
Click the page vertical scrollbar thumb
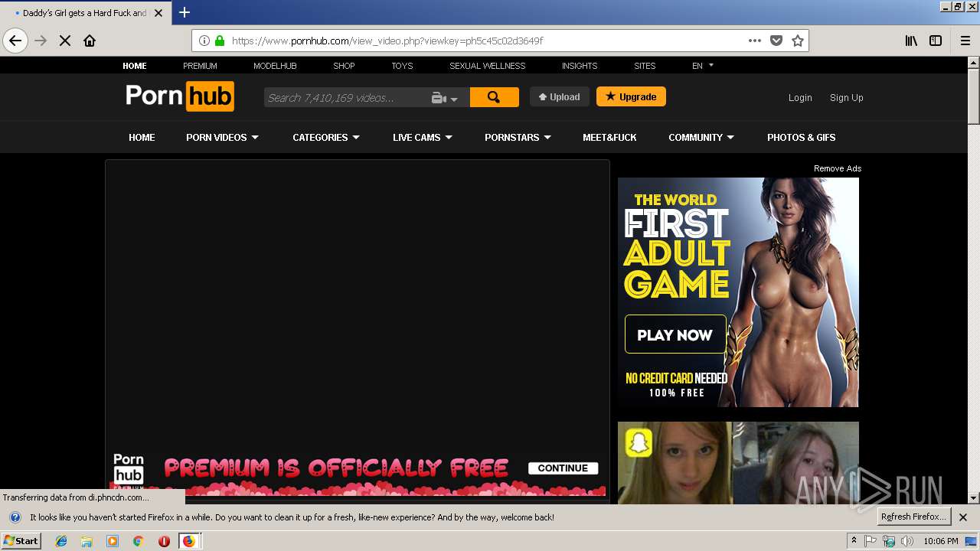point(973,97)
